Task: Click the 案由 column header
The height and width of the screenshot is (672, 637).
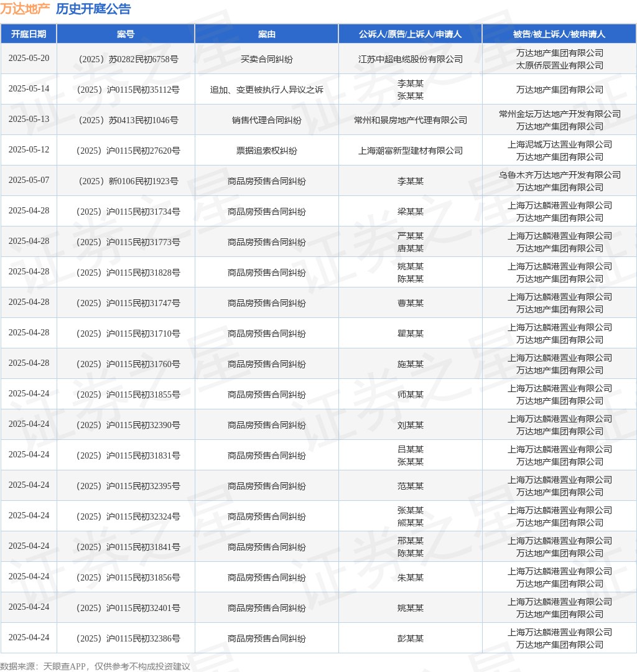Action: click(x=266, y=34)
